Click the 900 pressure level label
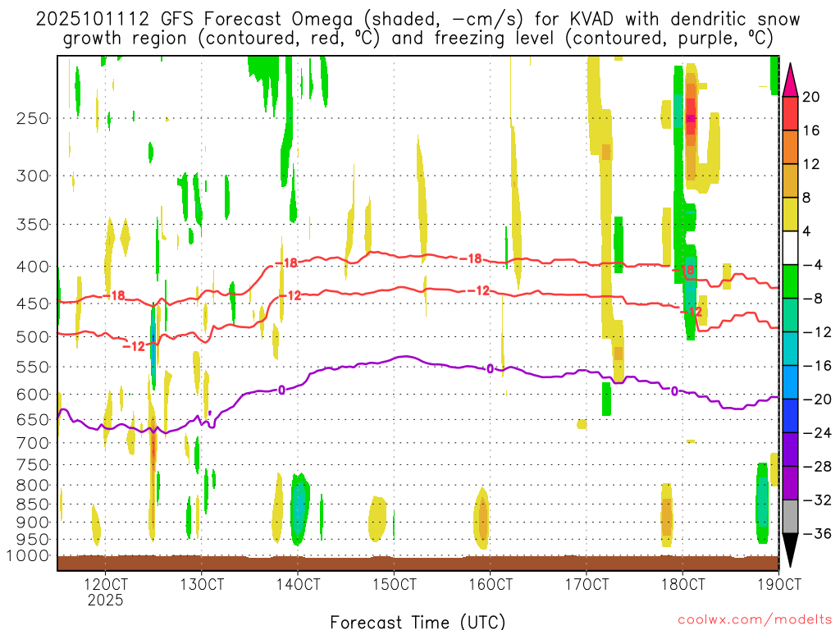The width and height of the screenshot is (840, 630). (33, 523)
